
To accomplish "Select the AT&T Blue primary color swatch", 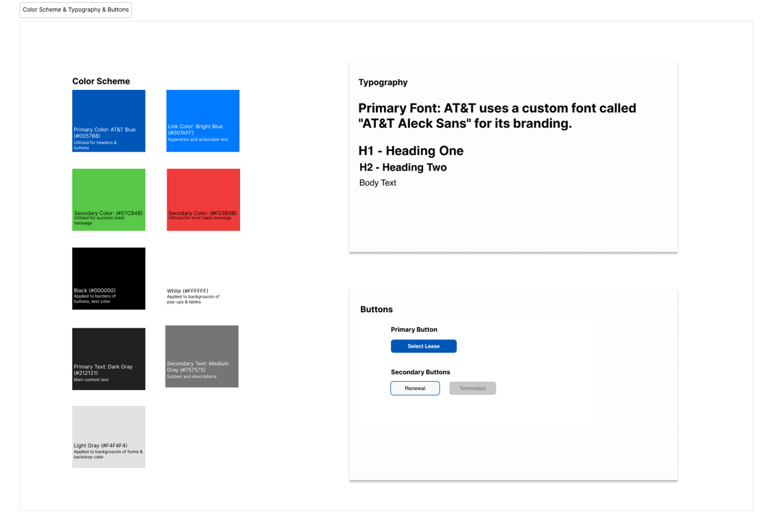I will click(108, 121).
